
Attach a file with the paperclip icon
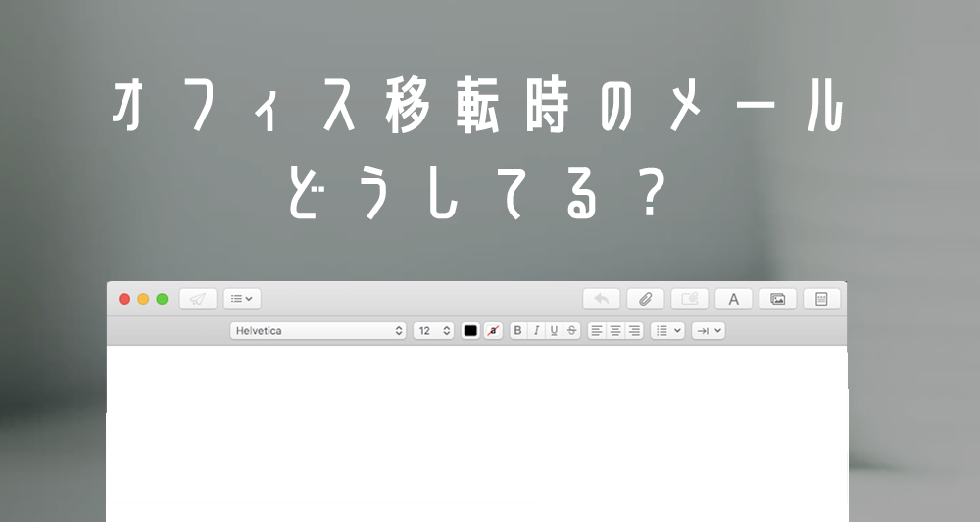[645, 299]
